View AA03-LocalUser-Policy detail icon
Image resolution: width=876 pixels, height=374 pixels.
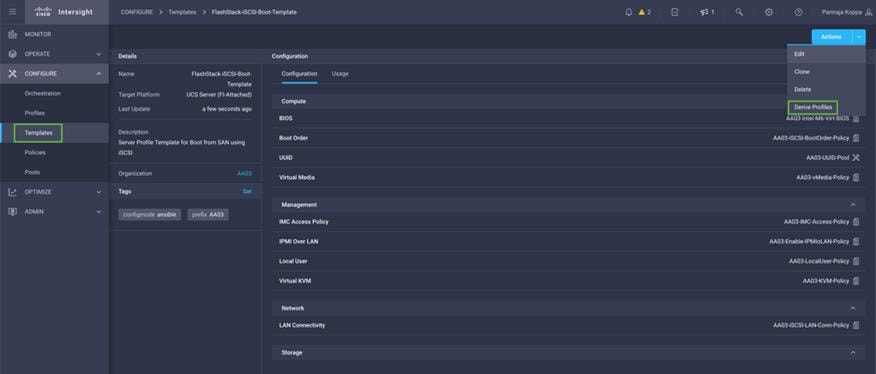pyautogui.click(x=855, y=261)
